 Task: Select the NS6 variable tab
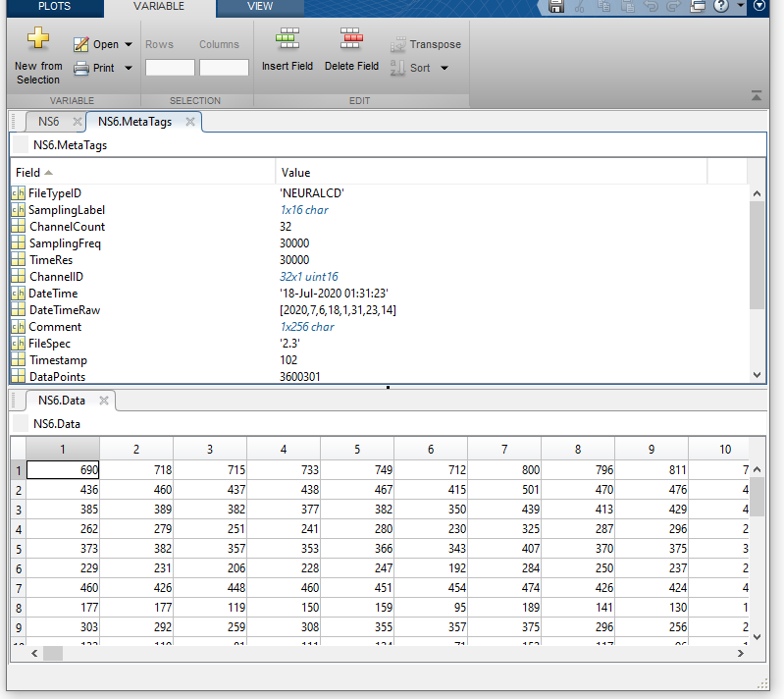(x=48, y=122)
